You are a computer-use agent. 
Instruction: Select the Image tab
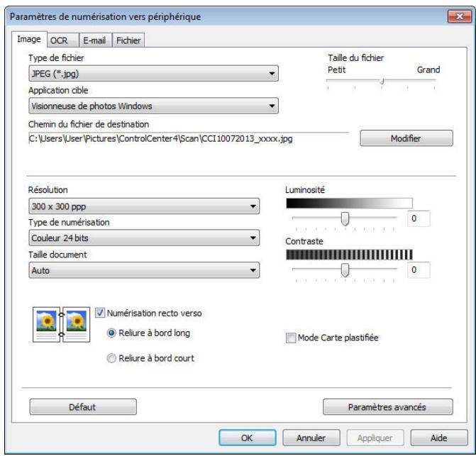tap(29, 39)
